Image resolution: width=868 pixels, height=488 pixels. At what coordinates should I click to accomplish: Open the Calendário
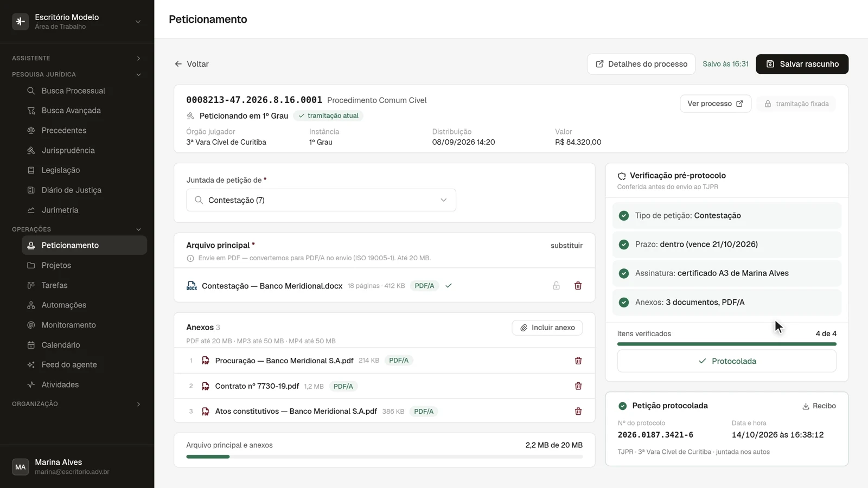[84, 345]
